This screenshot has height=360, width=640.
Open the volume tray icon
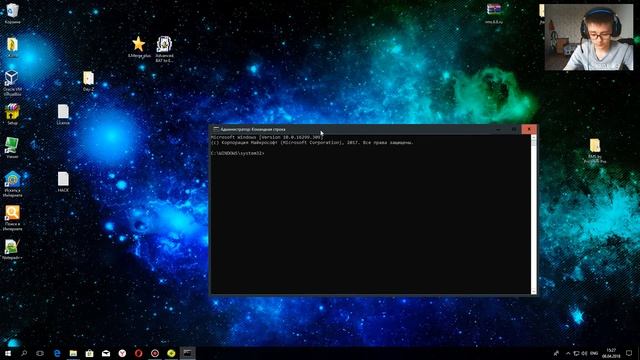584,353
